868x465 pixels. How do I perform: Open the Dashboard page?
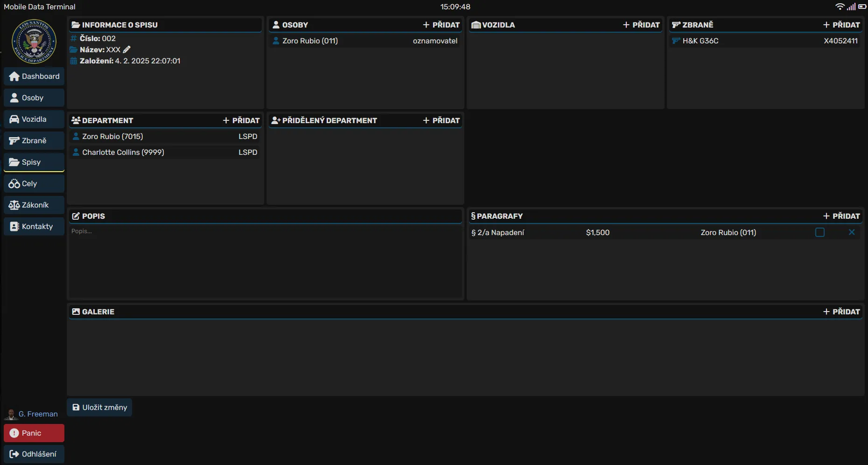click(34, 76)
